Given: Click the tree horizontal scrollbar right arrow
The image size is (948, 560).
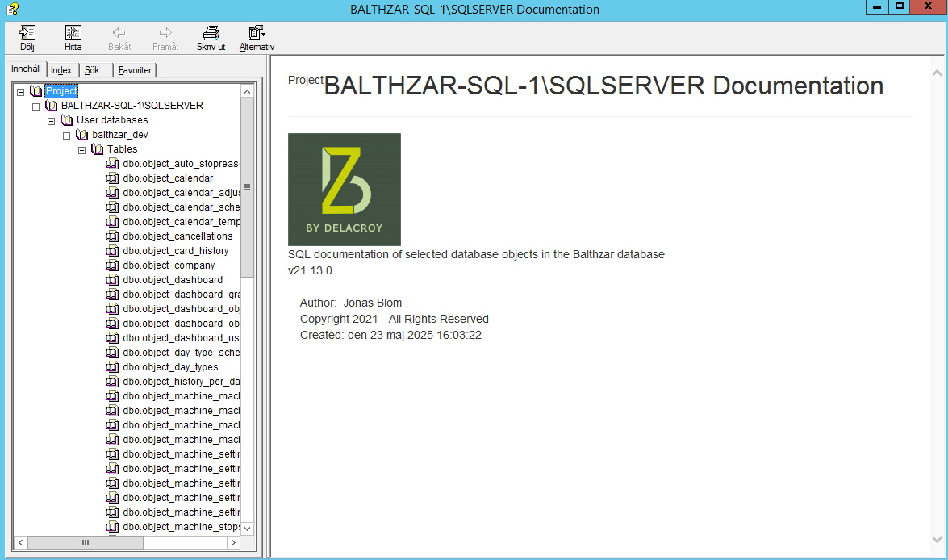Looking at the screenshot, I should [x=233, y=543].
